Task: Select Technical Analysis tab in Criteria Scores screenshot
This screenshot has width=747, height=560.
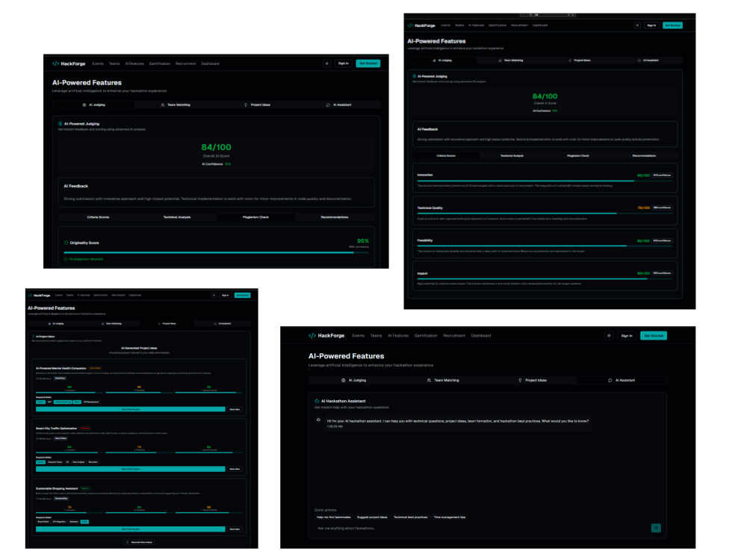Action: 512,156
